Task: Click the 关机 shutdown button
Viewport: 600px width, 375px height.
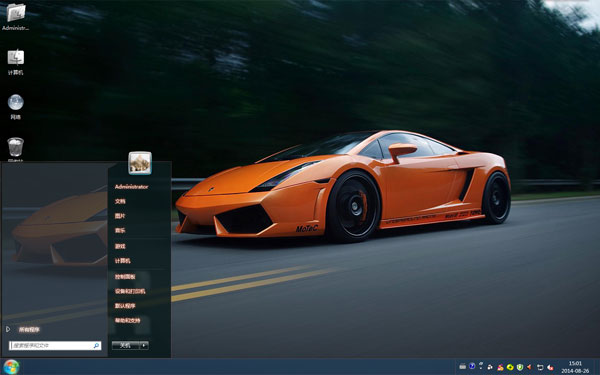Action: click(126, 346)
